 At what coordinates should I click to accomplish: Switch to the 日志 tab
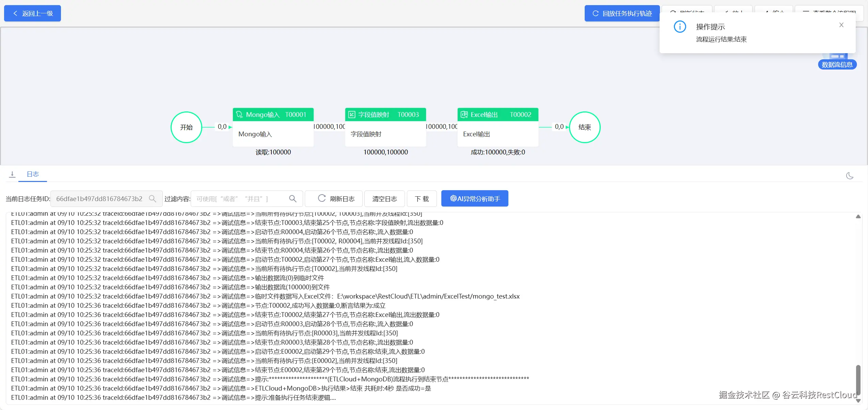tap(33, 174)
